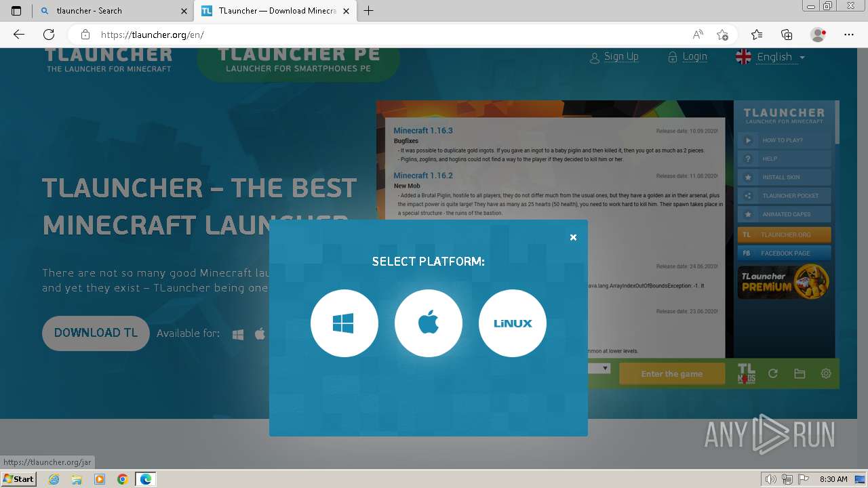868x488 pixels.
Task: Close the Select Platform dialog
Action: (573, 237)
